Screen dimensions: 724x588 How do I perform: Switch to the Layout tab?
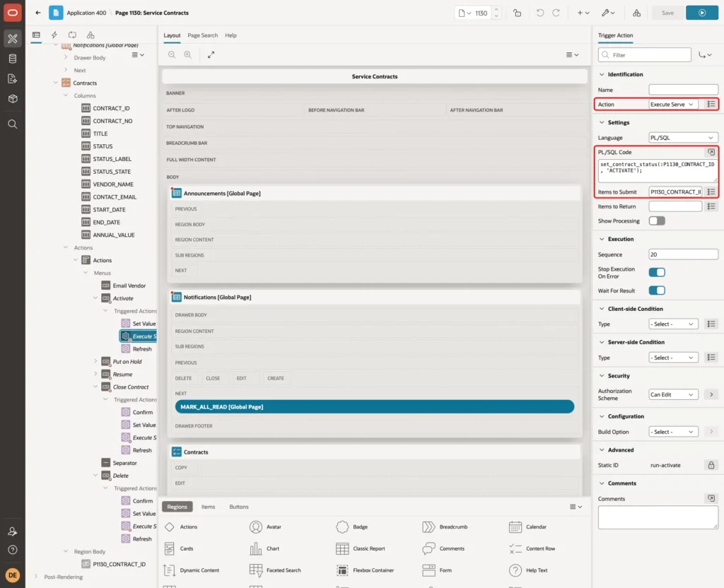(172, 35)
